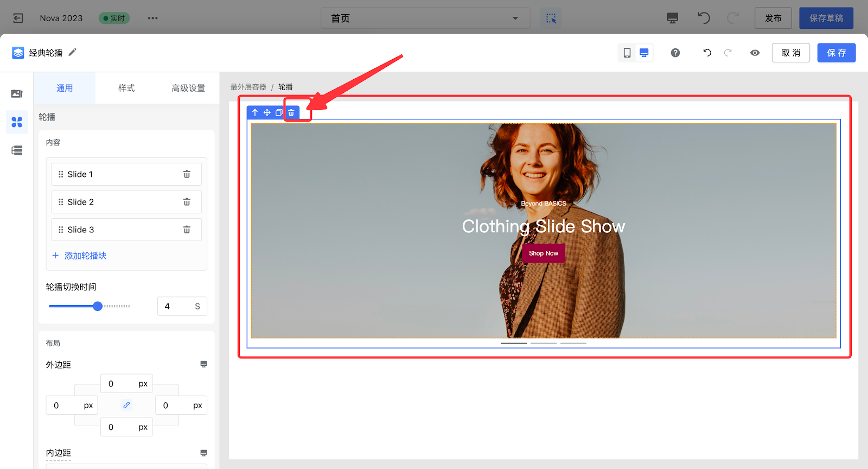Click the pencil icon to rename 经典轮播
The height and width of the screenshot is (469, 868).
[73, 52]
